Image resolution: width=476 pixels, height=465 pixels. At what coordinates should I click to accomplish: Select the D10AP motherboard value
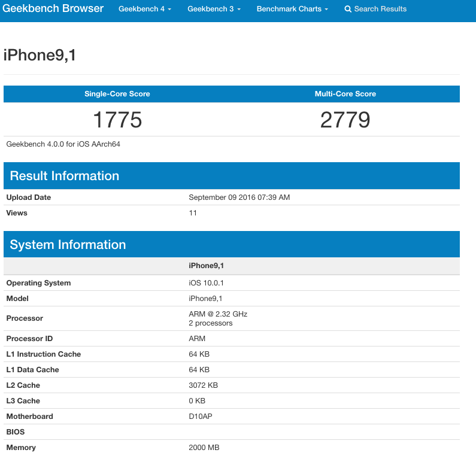201,417
